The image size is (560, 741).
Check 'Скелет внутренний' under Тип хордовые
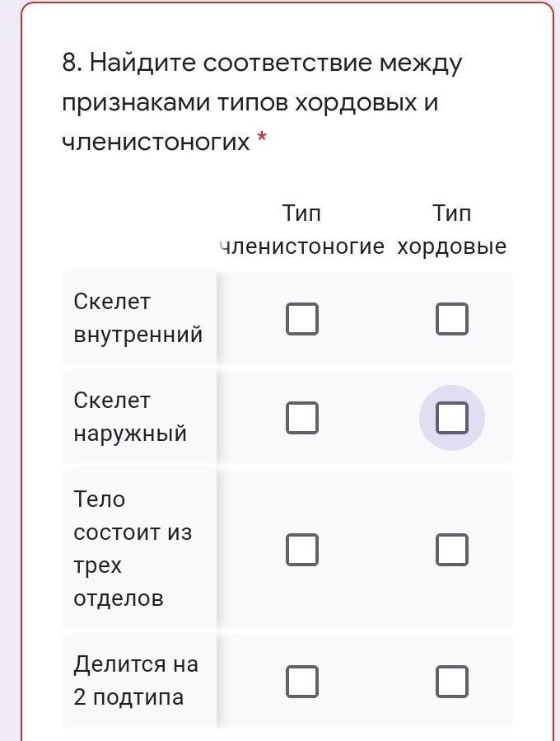coord(452,319)
